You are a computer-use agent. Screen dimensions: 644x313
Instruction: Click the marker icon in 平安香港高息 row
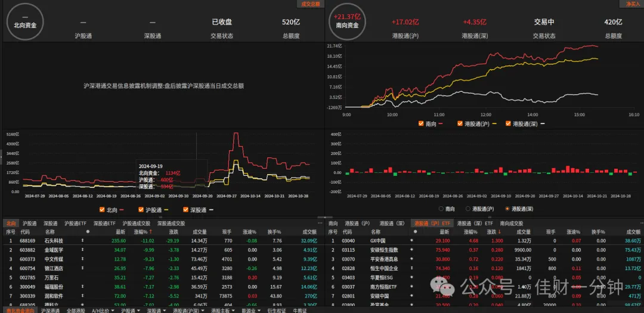[412, 259]
